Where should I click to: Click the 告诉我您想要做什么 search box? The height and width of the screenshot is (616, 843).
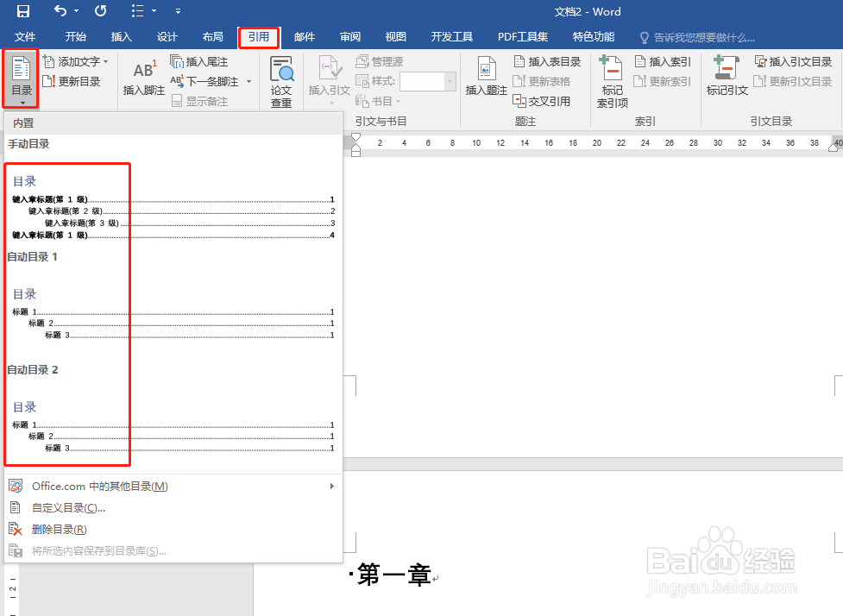coord(698,38)
